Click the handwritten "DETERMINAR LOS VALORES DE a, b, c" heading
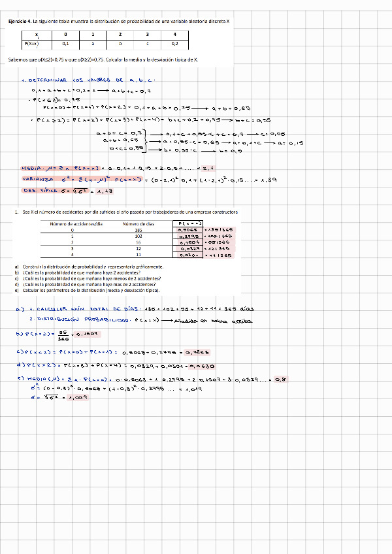 [x=88, y=80]
